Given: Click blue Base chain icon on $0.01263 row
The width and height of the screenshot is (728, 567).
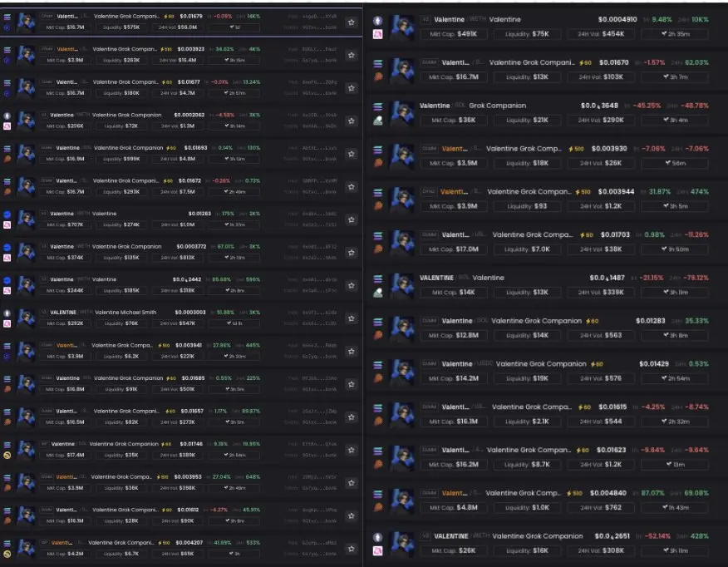Looking at the screenshot, I should tap(7, 214).
